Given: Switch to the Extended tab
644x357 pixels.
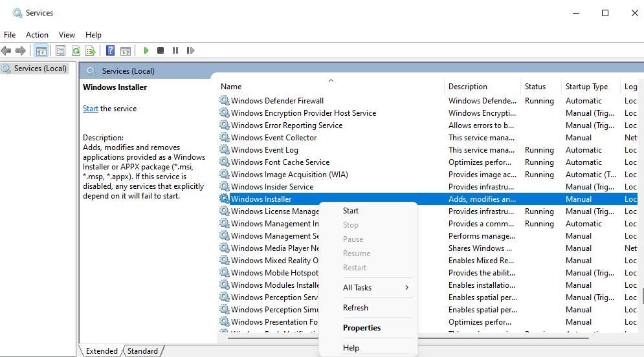Looking at the screenshot, I should point(102,351).
